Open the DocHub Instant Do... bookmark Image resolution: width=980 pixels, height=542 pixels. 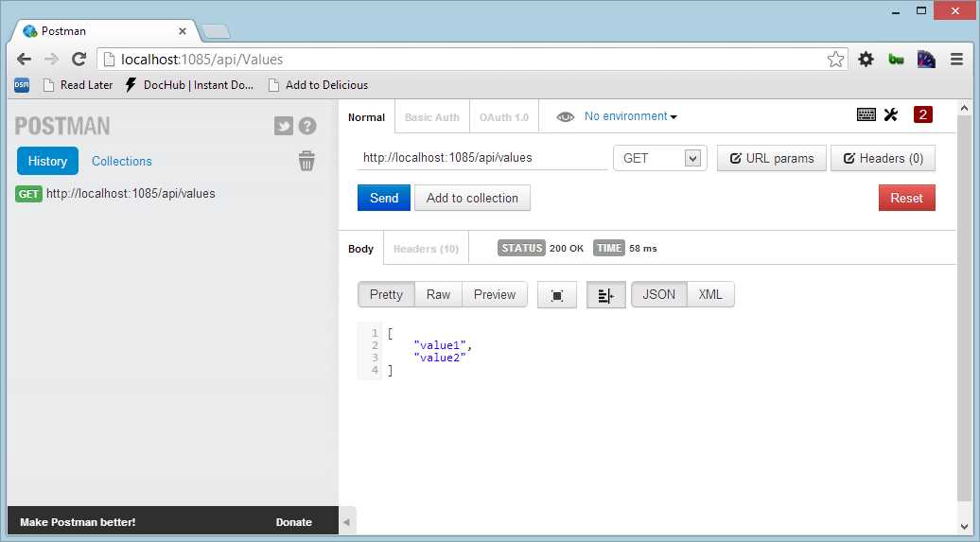(189, 85)
